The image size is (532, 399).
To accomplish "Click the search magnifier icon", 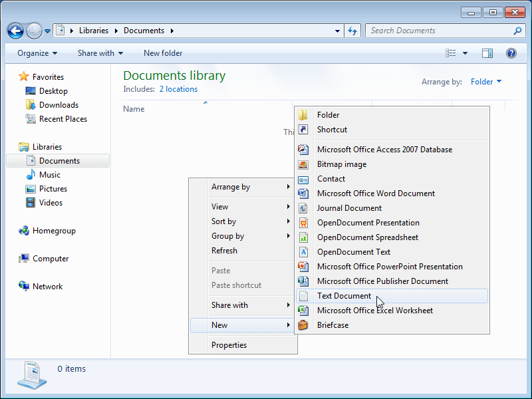I will click(517, 31).
